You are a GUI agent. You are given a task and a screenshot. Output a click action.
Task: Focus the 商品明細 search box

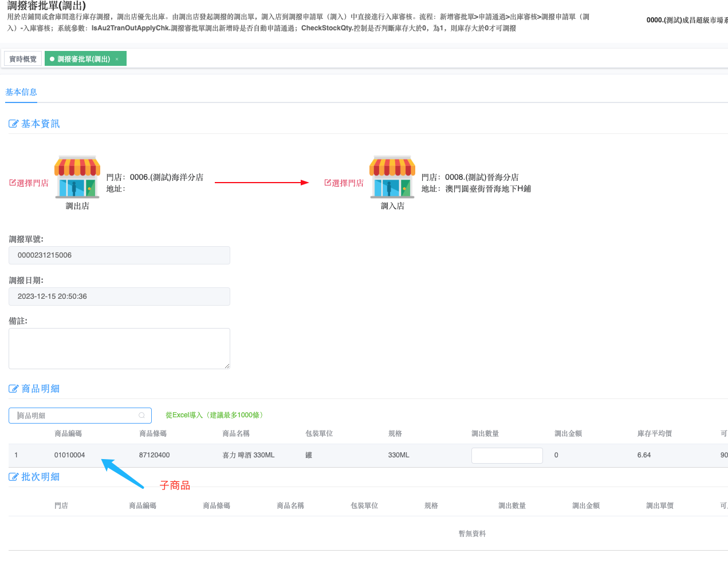click(80, 416)
